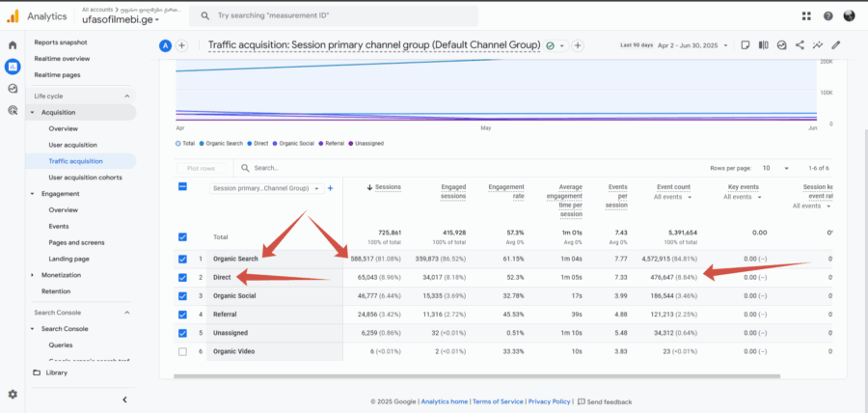The width and height of the screenshot is (868, 413).
Task: Toggle Organic Search legend swatch
Action: click(202, 144)
